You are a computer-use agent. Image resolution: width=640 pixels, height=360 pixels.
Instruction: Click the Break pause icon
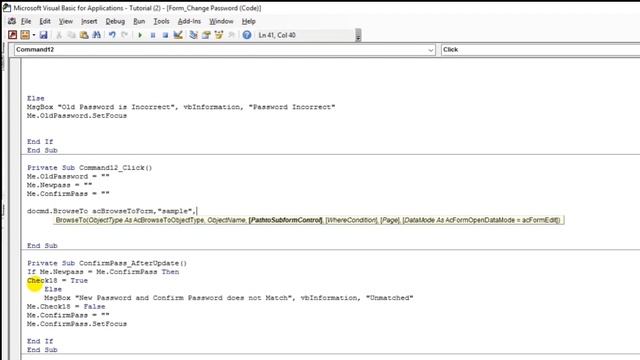click(x=153, y=35)
